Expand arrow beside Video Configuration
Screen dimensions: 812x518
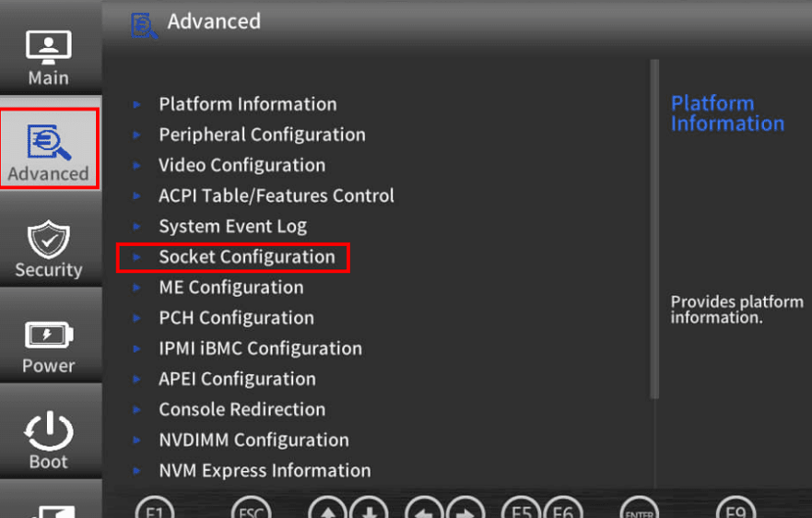pyautogui.click(x=136, y=166)
